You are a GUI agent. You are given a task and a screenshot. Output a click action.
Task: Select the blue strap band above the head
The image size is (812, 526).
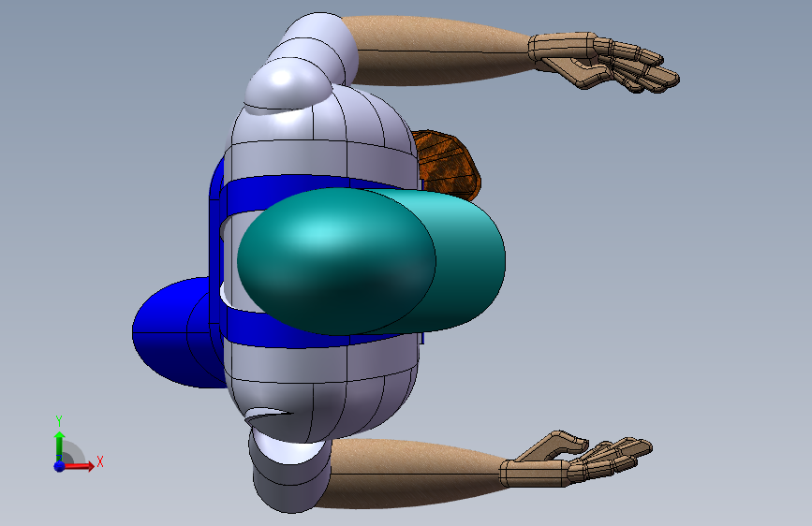(x=290, y=193)
